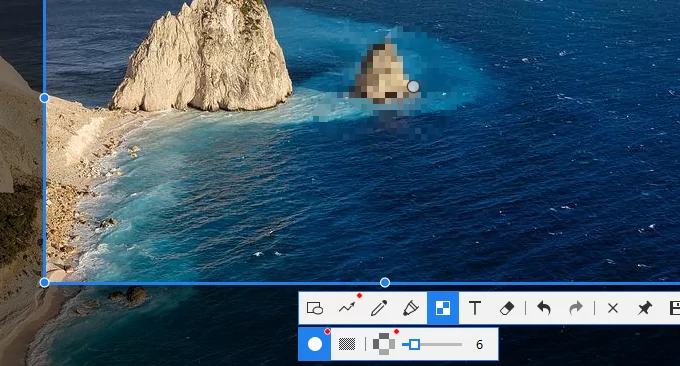The height and width of the screenshot is (366, 680).
Task: Select the rectangle and ellipse shape tool
Action: click(x=315, y=308)
